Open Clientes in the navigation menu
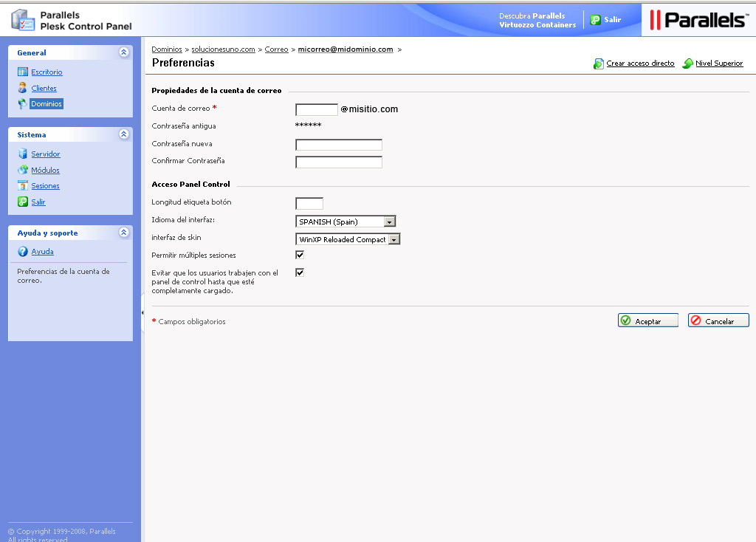 point(44,89)
